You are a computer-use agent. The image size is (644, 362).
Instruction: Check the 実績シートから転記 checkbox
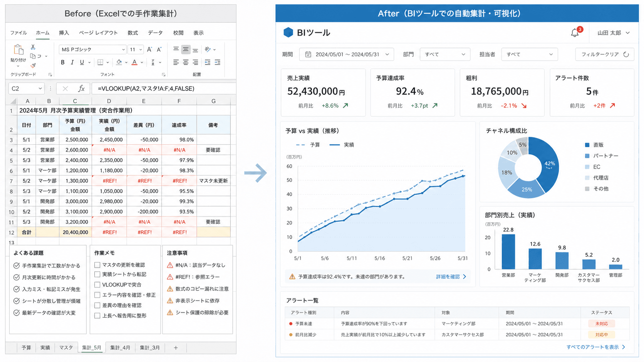click(97, 274)
